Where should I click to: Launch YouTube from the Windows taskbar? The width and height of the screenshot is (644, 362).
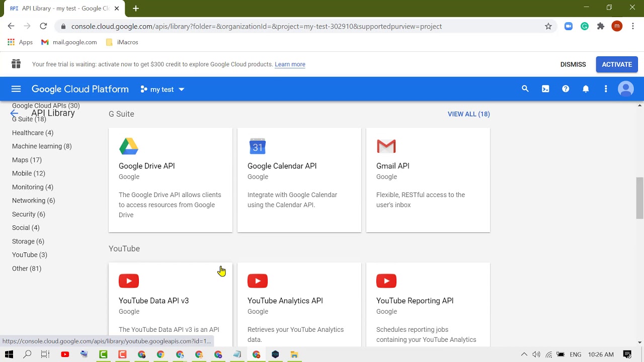click(x=65, y=354)
